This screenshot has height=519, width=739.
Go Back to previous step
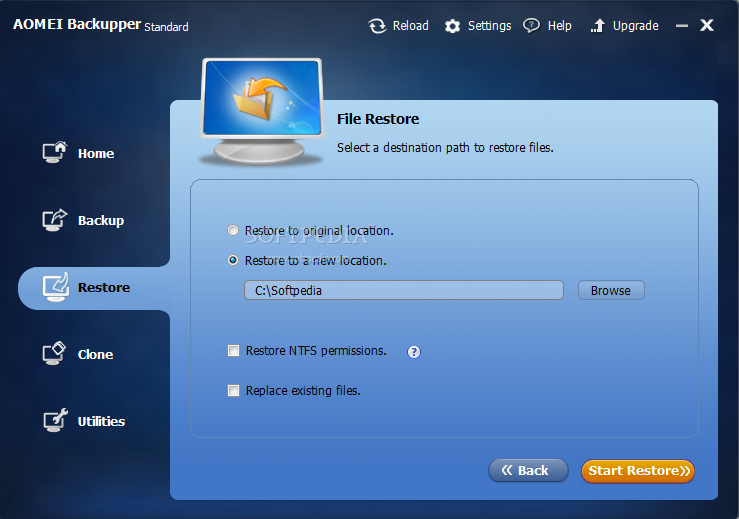tap(528, 470)
